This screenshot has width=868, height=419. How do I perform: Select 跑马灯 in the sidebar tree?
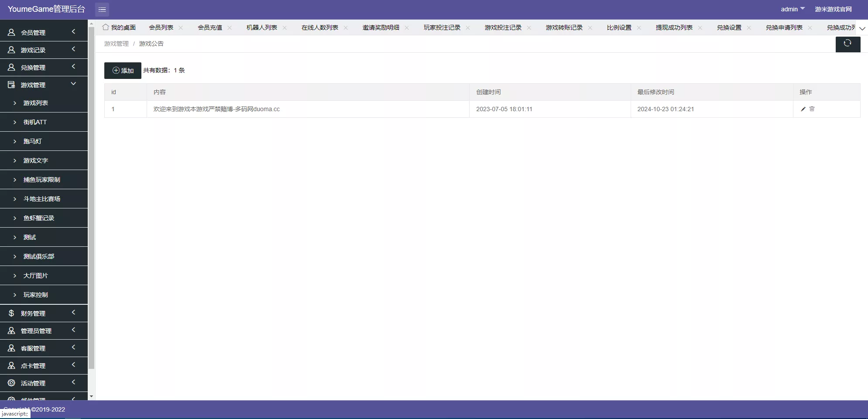point(32,141)
